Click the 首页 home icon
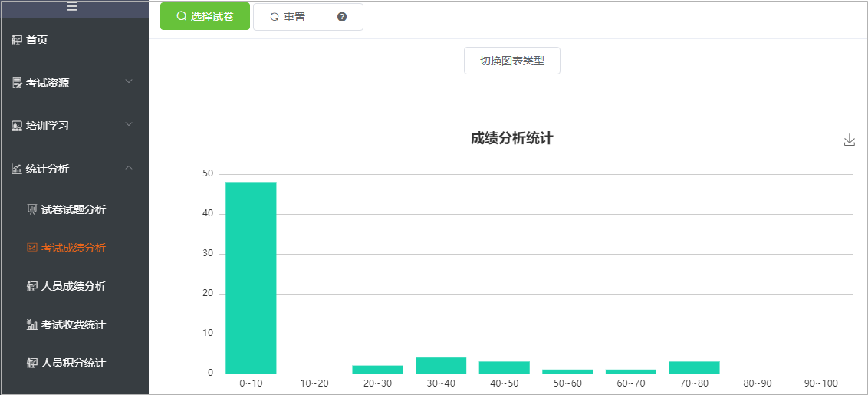Viewport: 868px width, 395px height. click(x=17, y=40)
